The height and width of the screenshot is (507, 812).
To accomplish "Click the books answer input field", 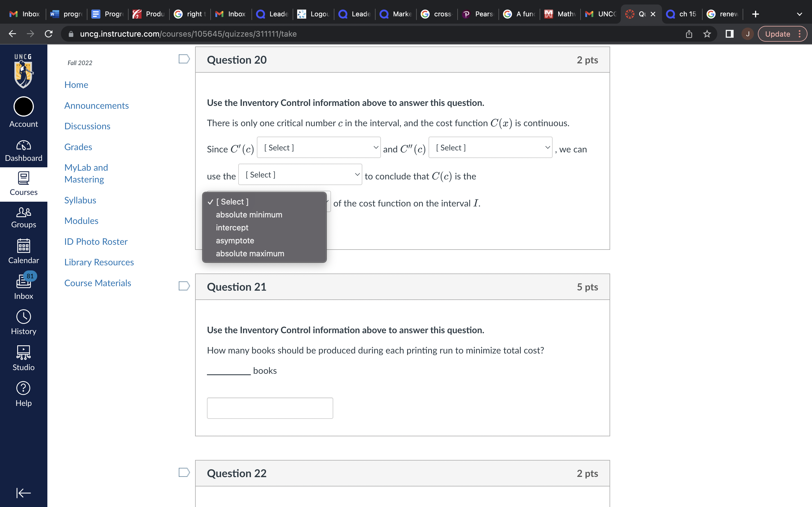I will [x=270, y=408].
